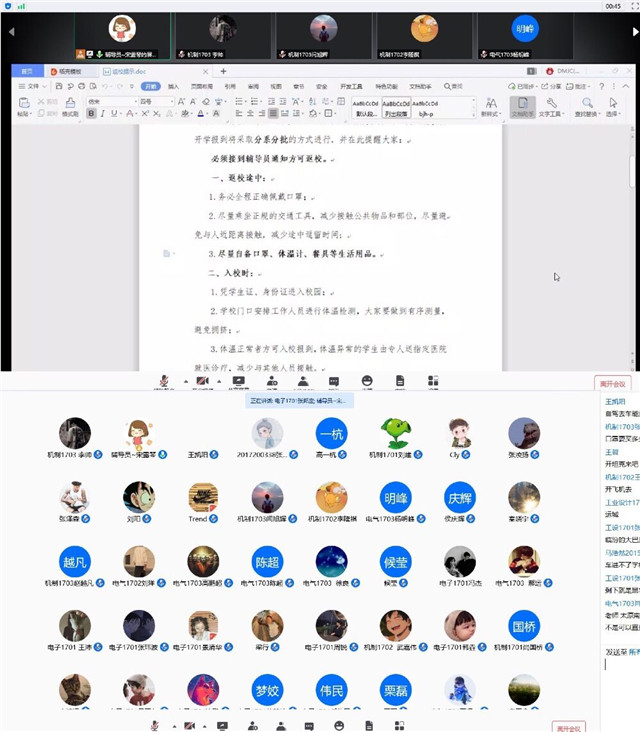Expand microphone options arrow in upper toolbar
Screen dimensions: 640x732
(186, 382)
